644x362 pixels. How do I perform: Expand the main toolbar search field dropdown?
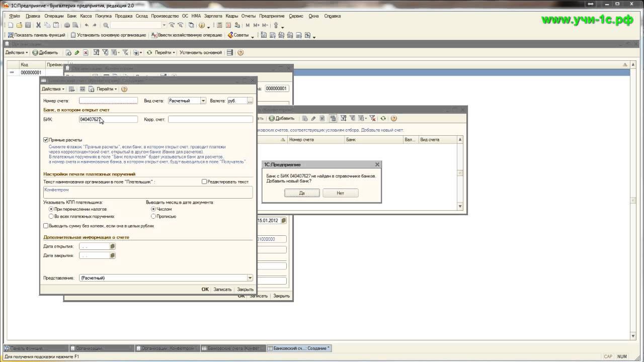[x=164, y=25]
